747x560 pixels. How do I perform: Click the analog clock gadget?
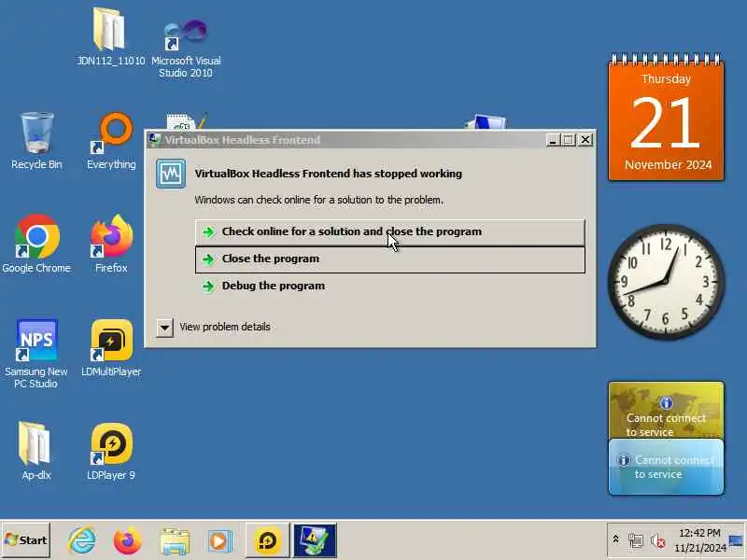pos(666,282)
